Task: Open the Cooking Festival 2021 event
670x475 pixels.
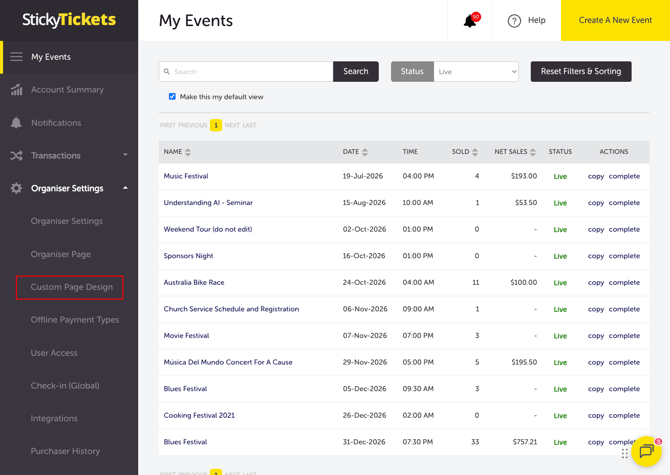Action: pyautogui.click(x=199, y=415)
